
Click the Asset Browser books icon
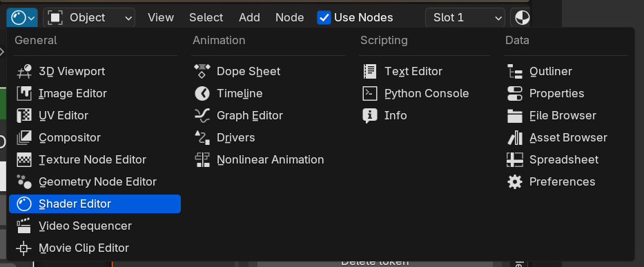[515, 137]
